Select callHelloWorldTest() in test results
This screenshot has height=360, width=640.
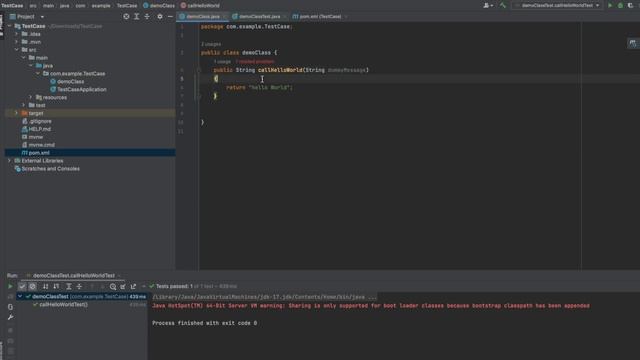point(63,304)
